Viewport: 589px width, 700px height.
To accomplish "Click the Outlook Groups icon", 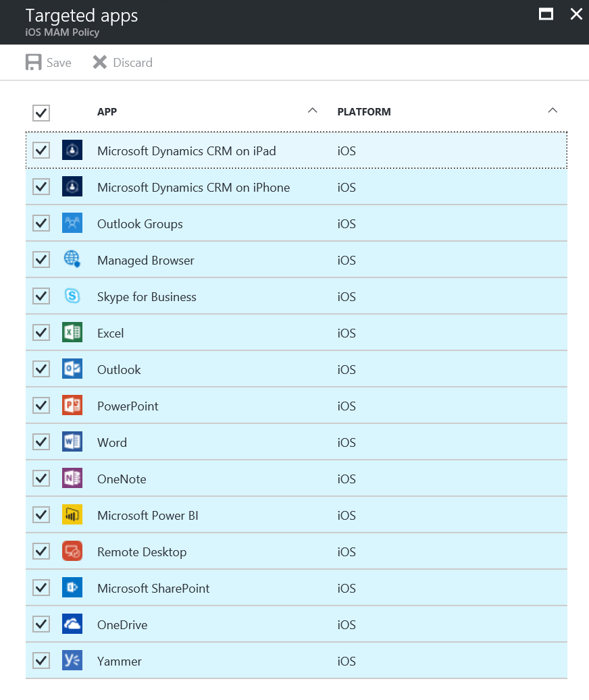I will point(72,223).
